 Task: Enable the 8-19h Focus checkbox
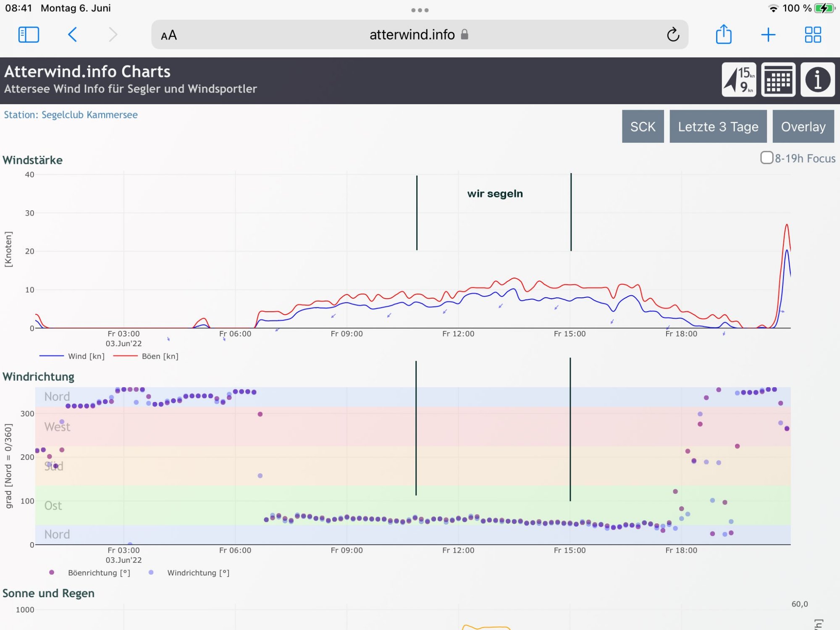(766, 158)
